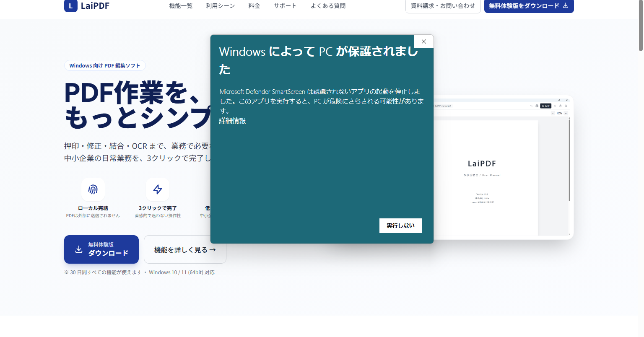Screen dimensions: 644x337
Task: Go to the 料金 page
Action: tap(254, 6)
